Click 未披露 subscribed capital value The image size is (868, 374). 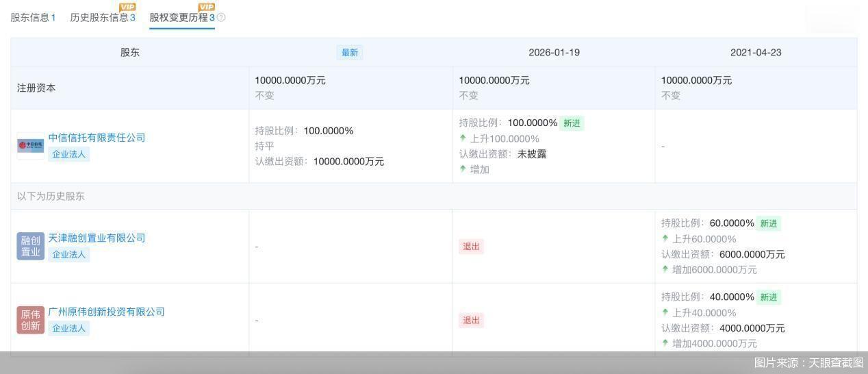532,154
